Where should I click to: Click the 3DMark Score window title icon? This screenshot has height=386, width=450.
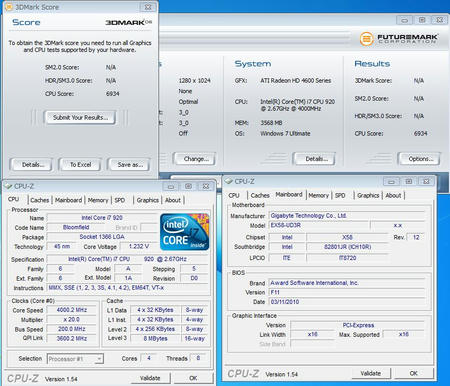(x=9, y=7)
